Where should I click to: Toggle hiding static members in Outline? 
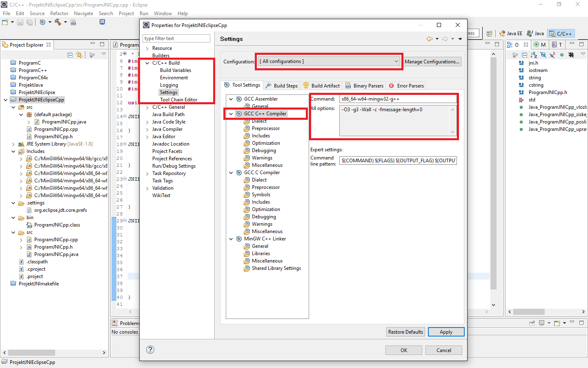[552, 54]
